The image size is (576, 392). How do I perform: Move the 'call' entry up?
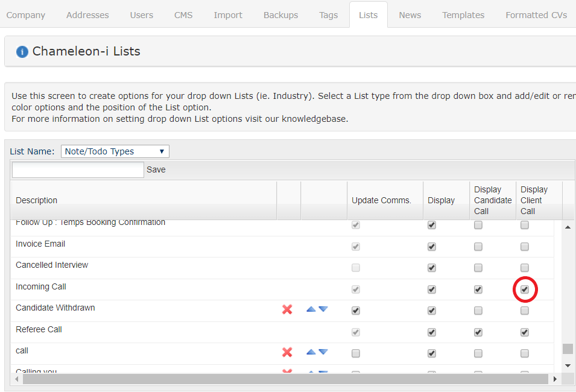(311, 352)
